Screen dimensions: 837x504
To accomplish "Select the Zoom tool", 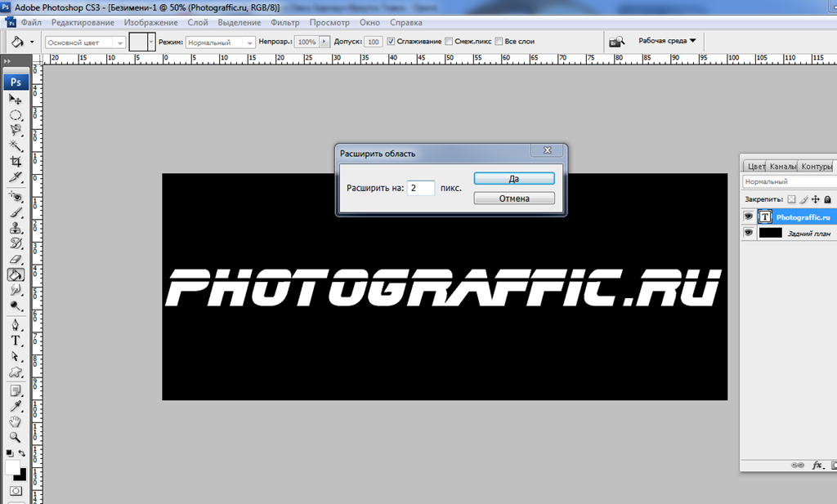I will 16,437.
